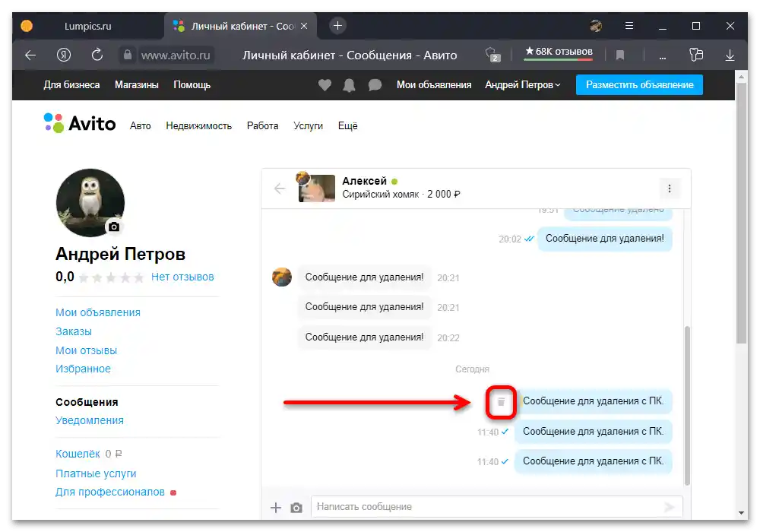The image size is (760, 532).
Task: Close the Личный кабинет tab
Action: coord(304,26)
